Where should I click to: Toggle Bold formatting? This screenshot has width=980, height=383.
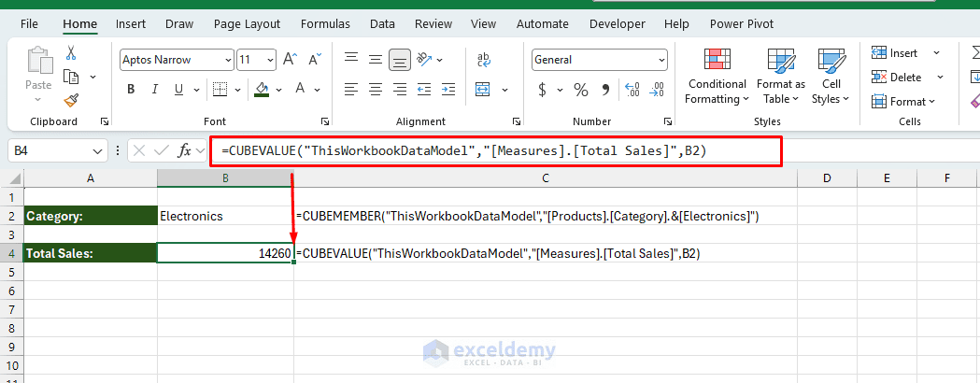point(131,90)
